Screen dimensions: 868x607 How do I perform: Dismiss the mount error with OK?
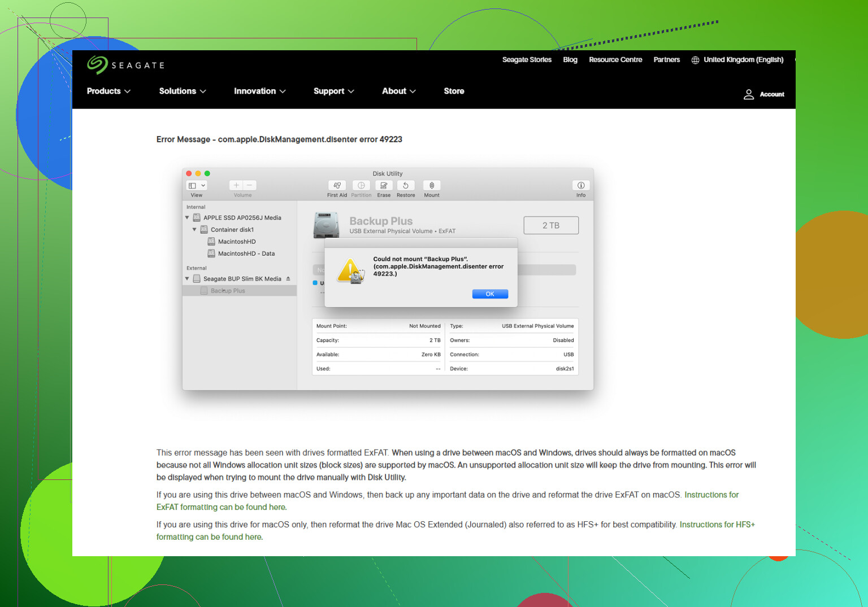pyautogui.click(x=490, y=294)
